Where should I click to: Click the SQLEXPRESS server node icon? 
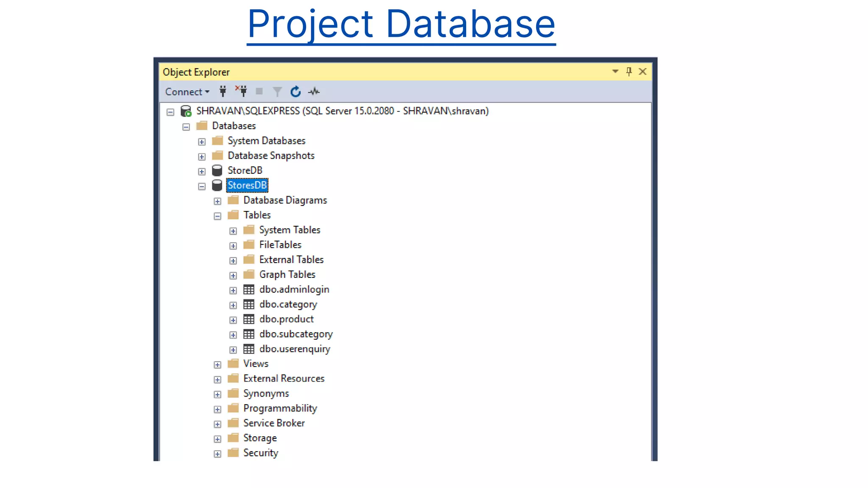click(186, 111)
